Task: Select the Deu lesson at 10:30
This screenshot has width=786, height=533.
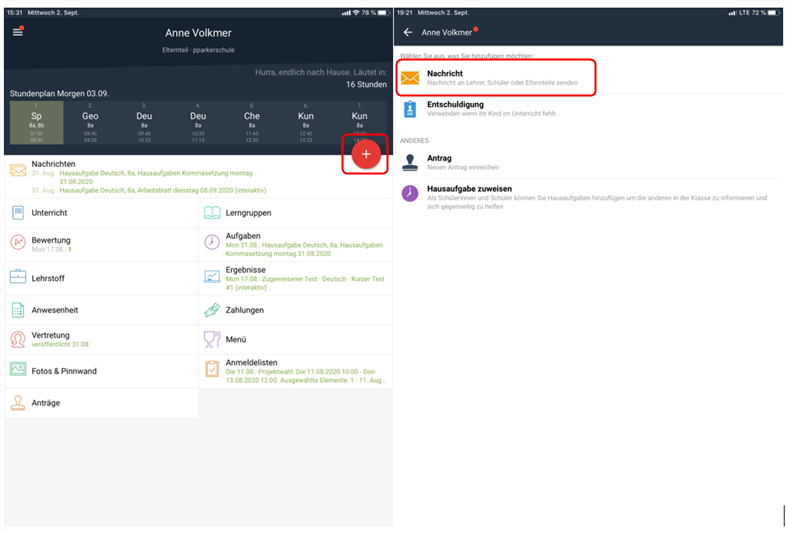Action: click(198, 123)
